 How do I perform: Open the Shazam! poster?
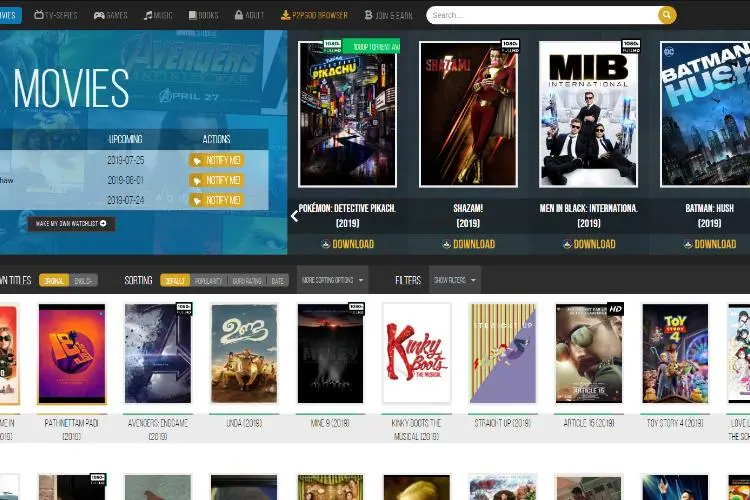pyautogui.click(x=468, y=114)
